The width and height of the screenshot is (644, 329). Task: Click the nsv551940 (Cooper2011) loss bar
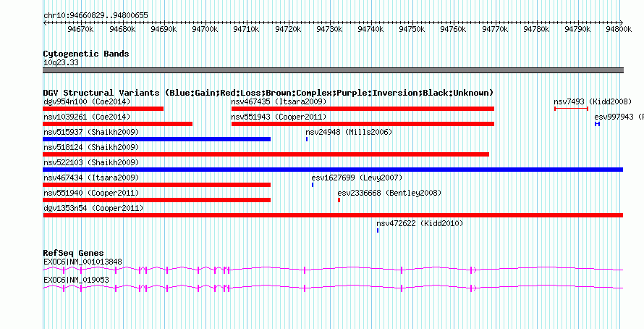pos(156,200)
